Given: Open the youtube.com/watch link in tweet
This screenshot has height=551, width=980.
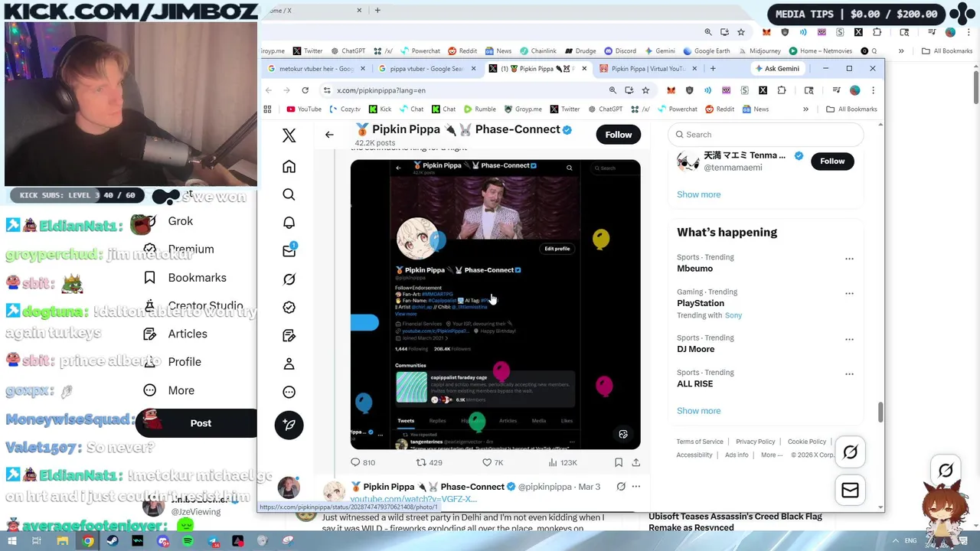Looking at the screenshot, I should point(413,500).
